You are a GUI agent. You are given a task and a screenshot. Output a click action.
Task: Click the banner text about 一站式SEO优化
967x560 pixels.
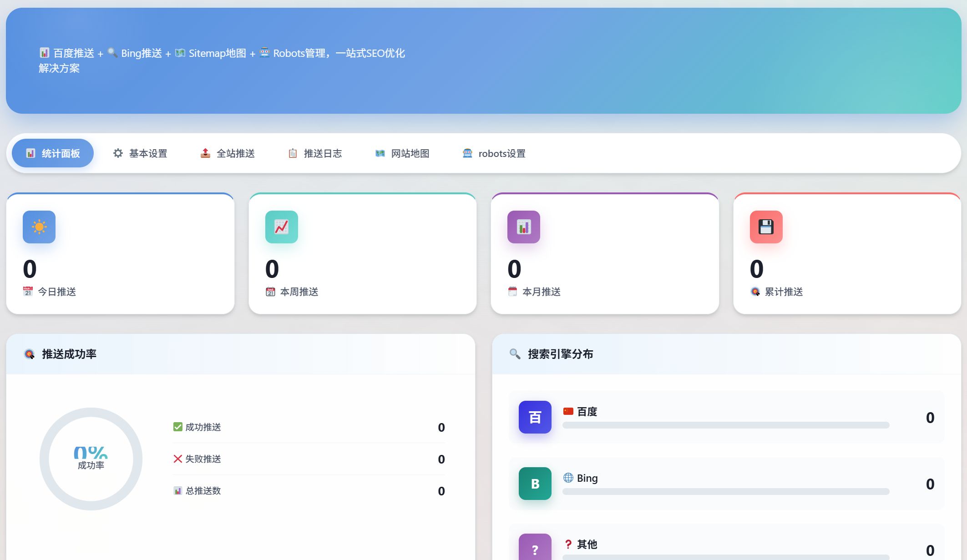[222, 61]
